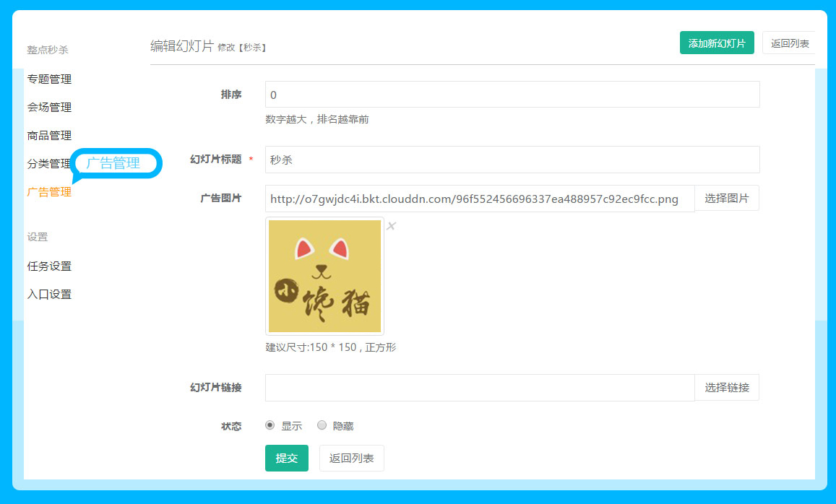Open 商品管理 menu item
The height and width of the screenshot is (504, 836).
click(x=49, y=136)
